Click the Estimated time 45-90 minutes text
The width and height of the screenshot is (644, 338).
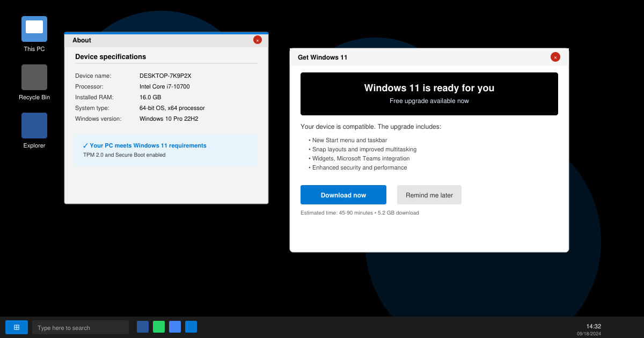click(360, 213)
